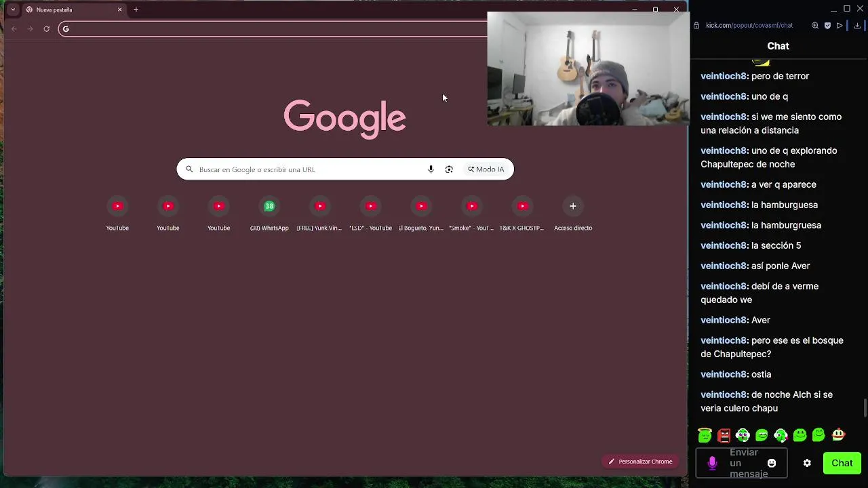Click the green Chat send button
This screenshot has width=868, height=488.
coord(842,463)
